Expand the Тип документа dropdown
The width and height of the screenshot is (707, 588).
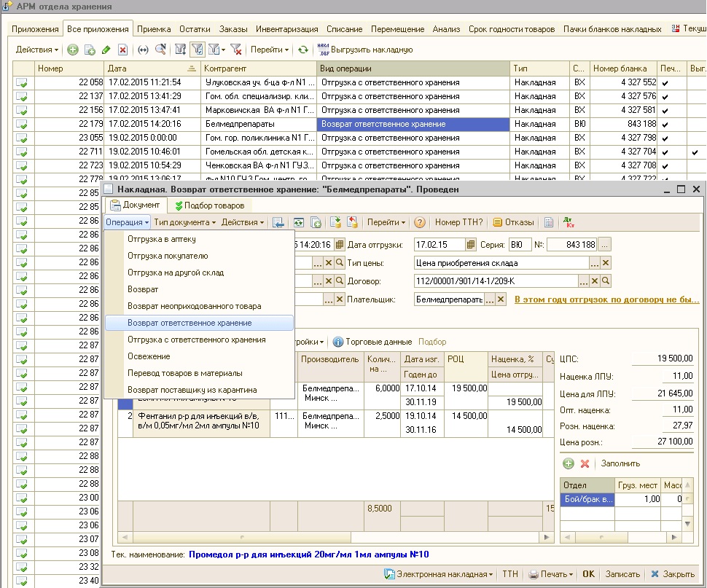tap(184, 222)
